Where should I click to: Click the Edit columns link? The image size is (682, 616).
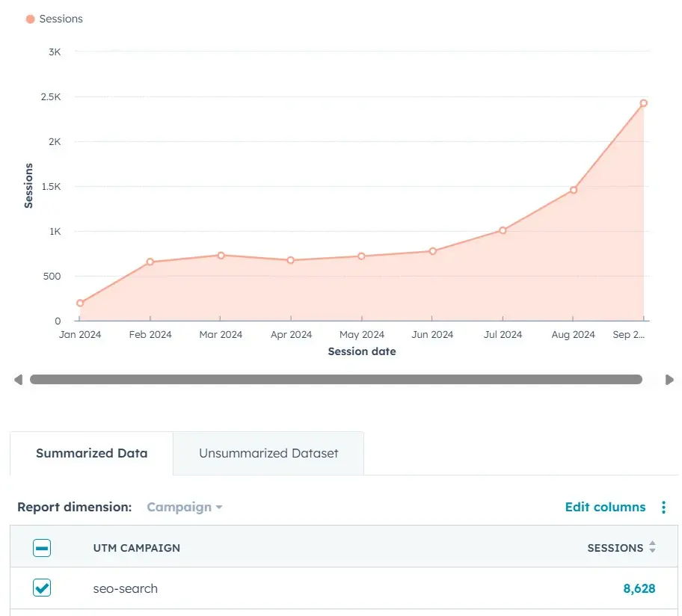605,507
